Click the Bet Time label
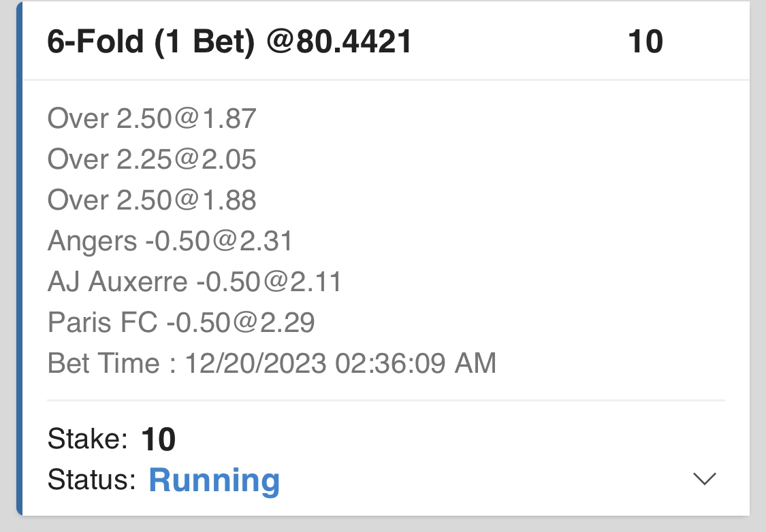The width and height of the screenshot is (766, 532). click(x=104, y=363)
